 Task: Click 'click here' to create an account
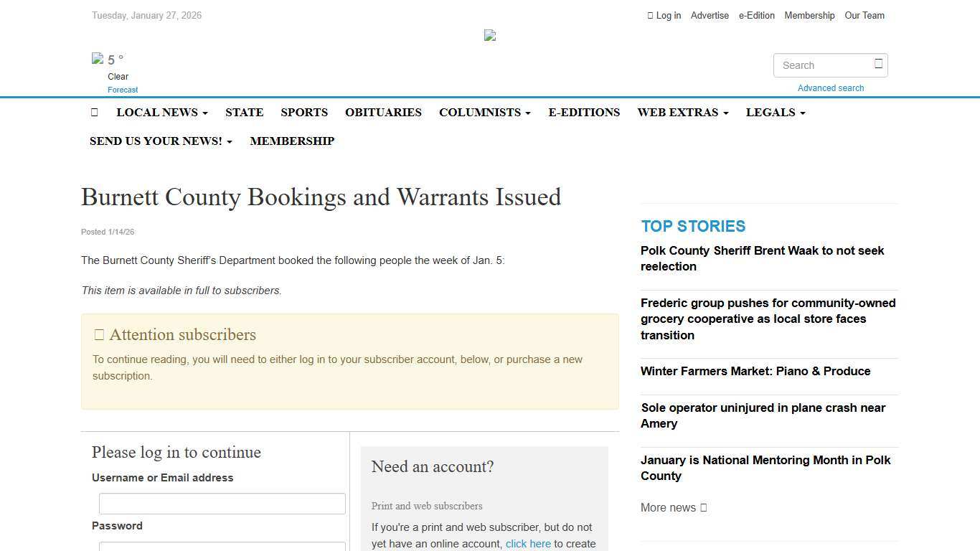coord(528,544)
